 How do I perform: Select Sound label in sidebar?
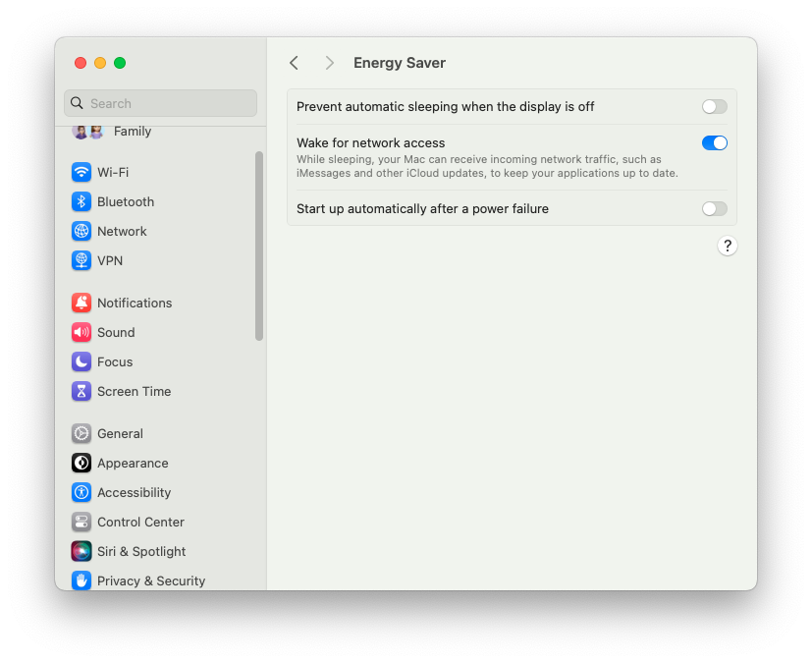coord(116,332)
